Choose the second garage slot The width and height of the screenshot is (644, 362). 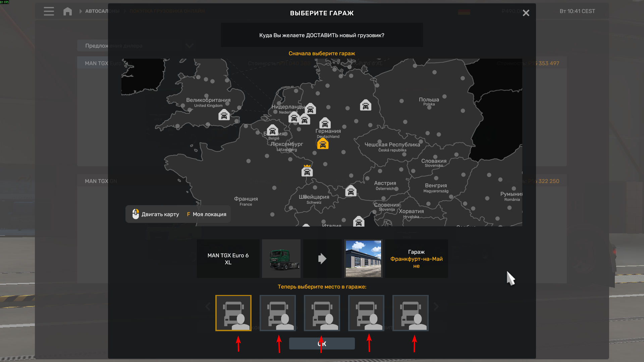(278, 313)
